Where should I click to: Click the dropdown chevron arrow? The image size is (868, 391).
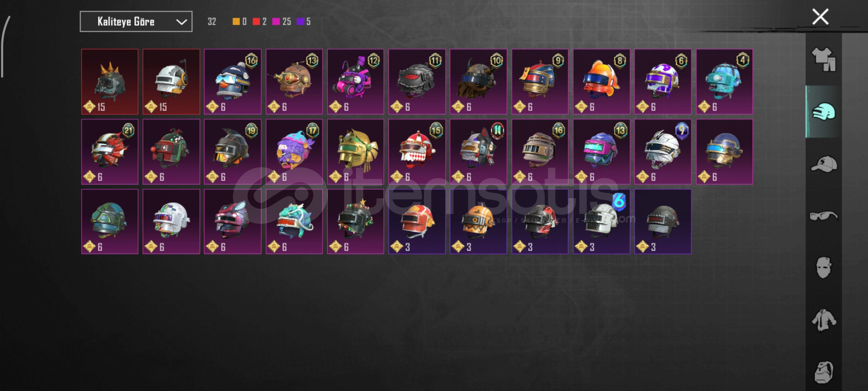tap(182, 22)
